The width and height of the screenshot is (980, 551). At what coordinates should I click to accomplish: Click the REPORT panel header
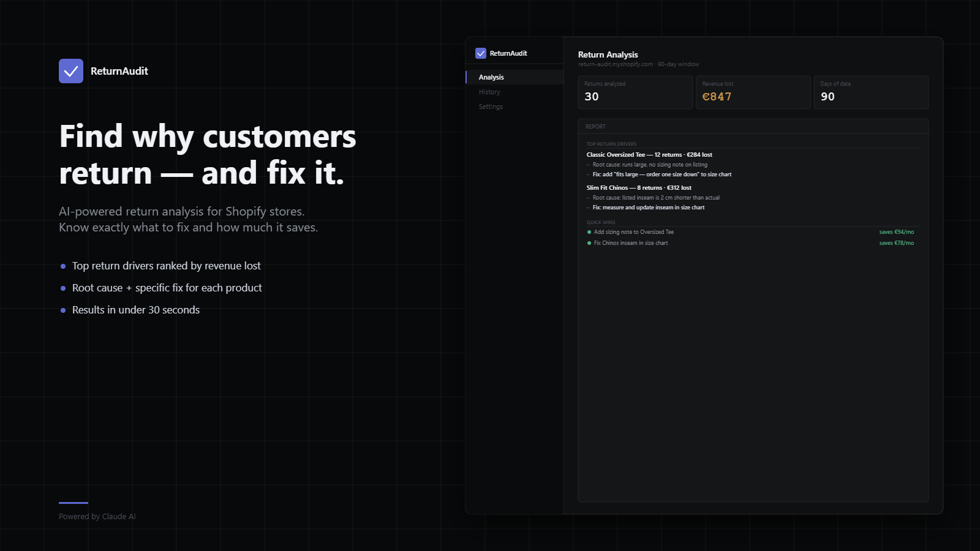753,127
